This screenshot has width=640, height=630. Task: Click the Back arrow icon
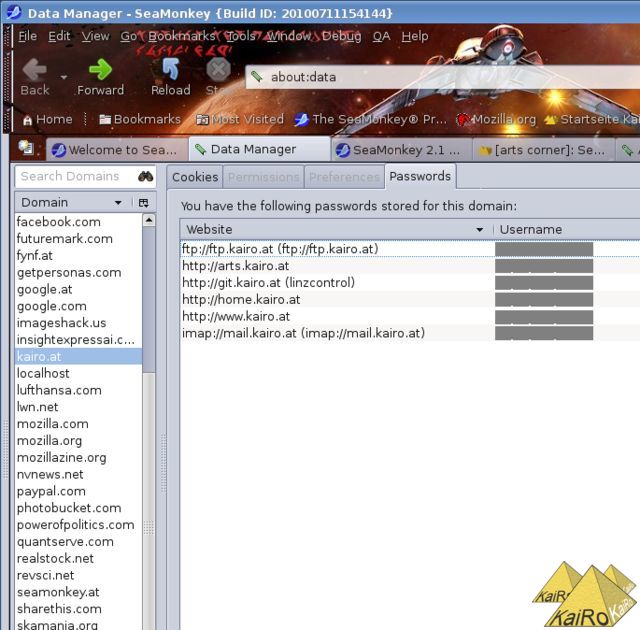34,69
